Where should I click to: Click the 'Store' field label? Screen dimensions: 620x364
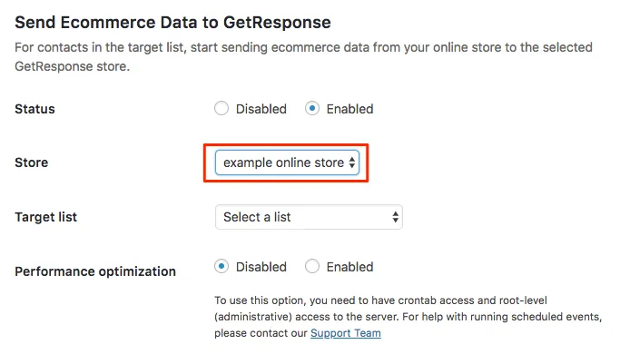[31, 162]
